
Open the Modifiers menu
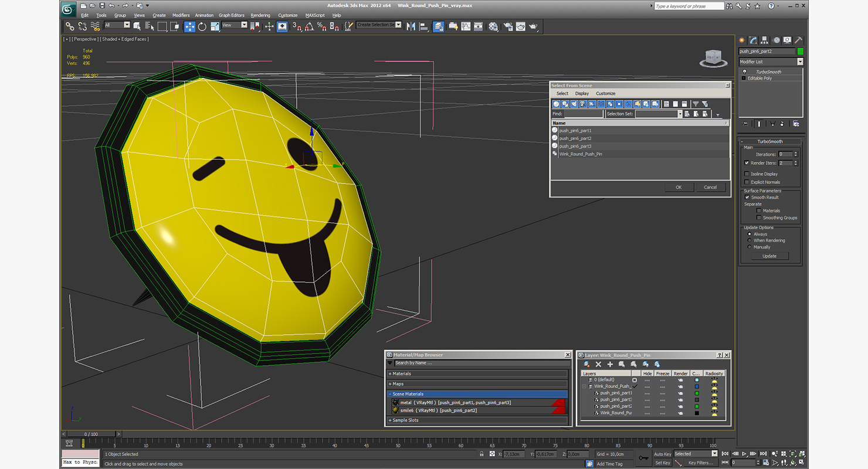[x=181, y=15]
